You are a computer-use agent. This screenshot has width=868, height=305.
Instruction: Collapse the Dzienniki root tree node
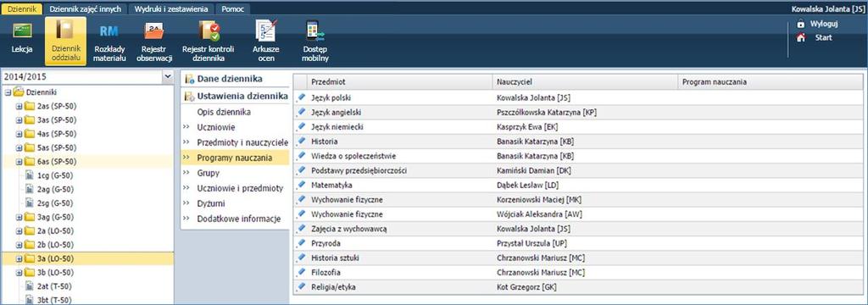pyautogui.click(x=8, y=92)
